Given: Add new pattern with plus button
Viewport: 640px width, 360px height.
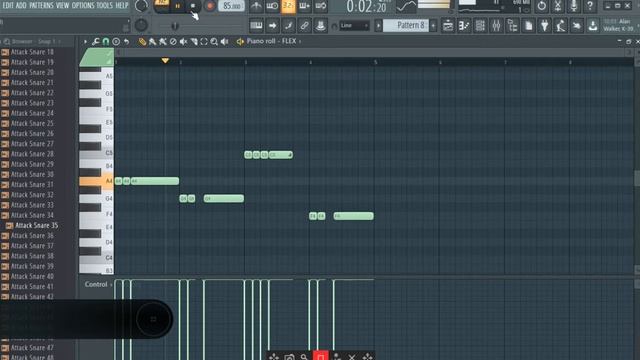Looking at the screenshot, I should coord(433,26).
